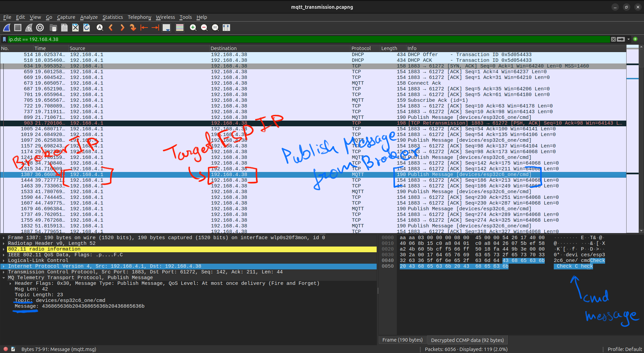Click the packet minimap intelligent scrollbar
The width and height of the screenshot is (644, 353).
633,139
